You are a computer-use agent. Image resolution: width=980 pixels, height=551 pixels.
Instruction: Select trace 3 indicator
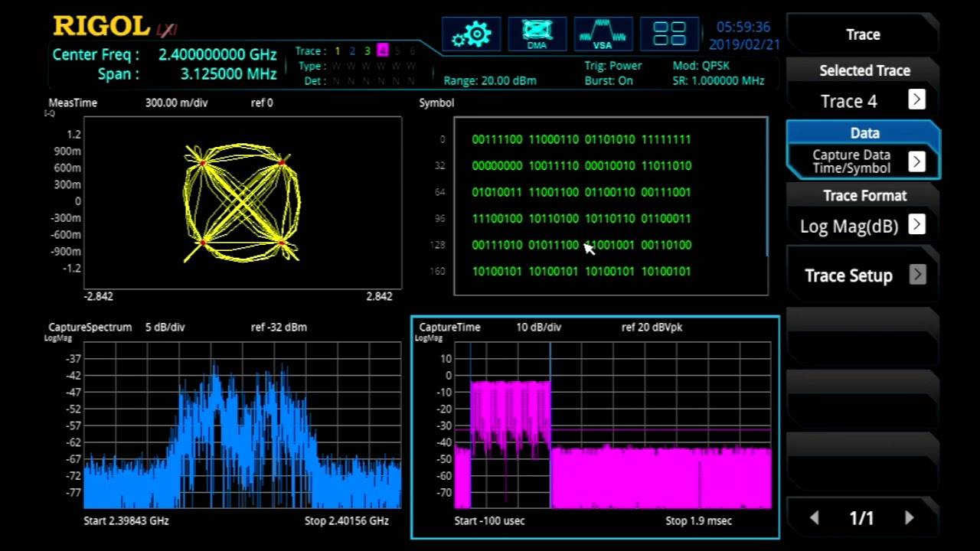[x=367, y=51]
